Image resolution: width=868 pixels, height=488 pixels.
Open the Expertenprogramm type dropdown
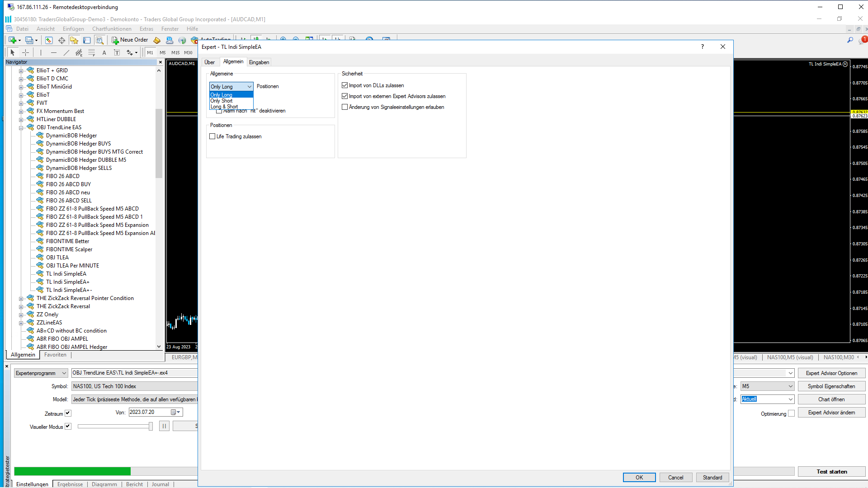[x=41, y=373]
